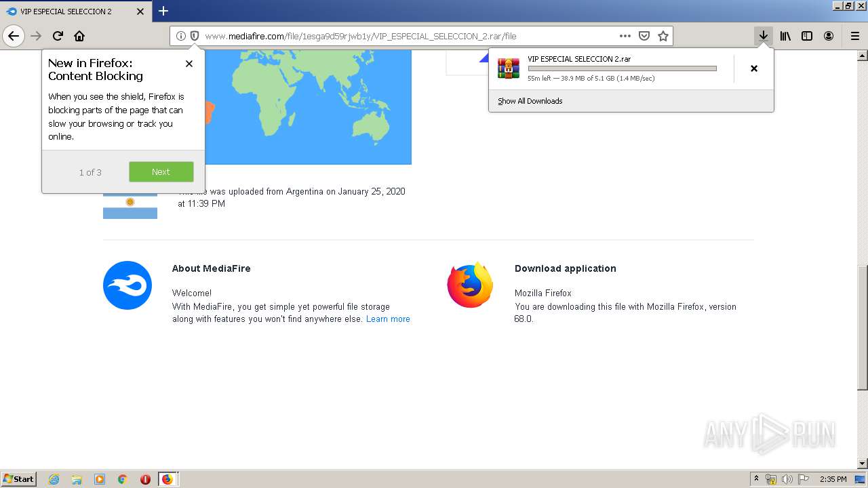Click the taskbar clock 2:35 PM
Viewport: 868px width, 488px height.
[833, 479]
